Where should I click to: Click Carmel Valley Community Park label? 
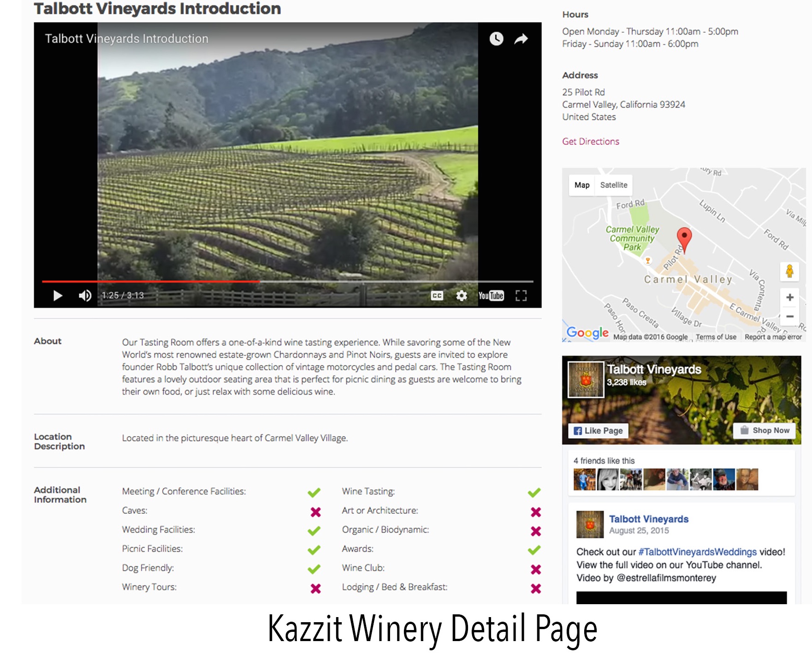coord(632,238)
